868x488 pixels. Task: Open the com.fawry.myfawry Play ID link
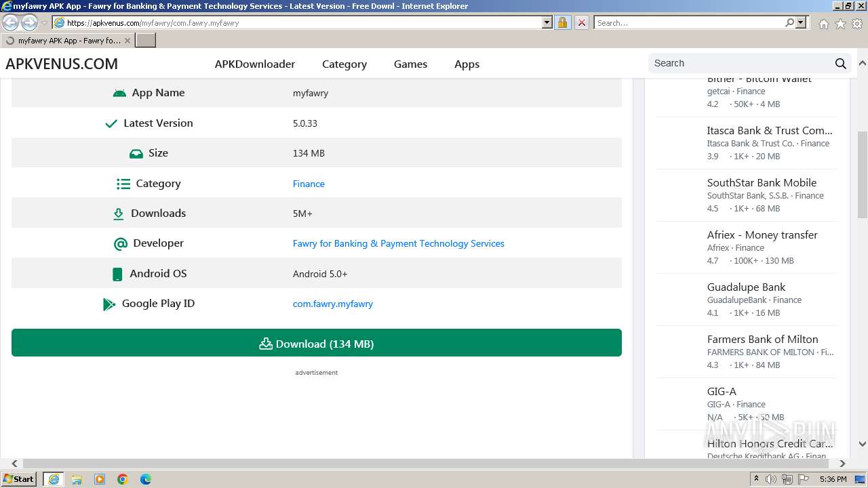[x=333, y=304]
